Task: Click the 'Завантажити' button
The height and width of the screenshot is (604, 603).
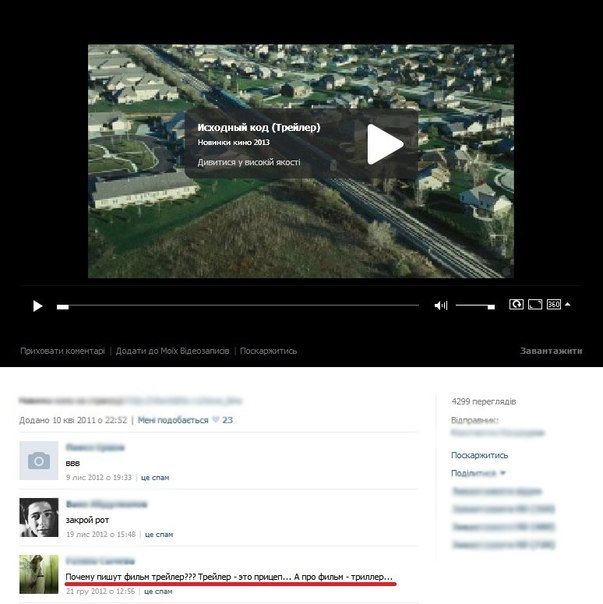Action: 551,351
